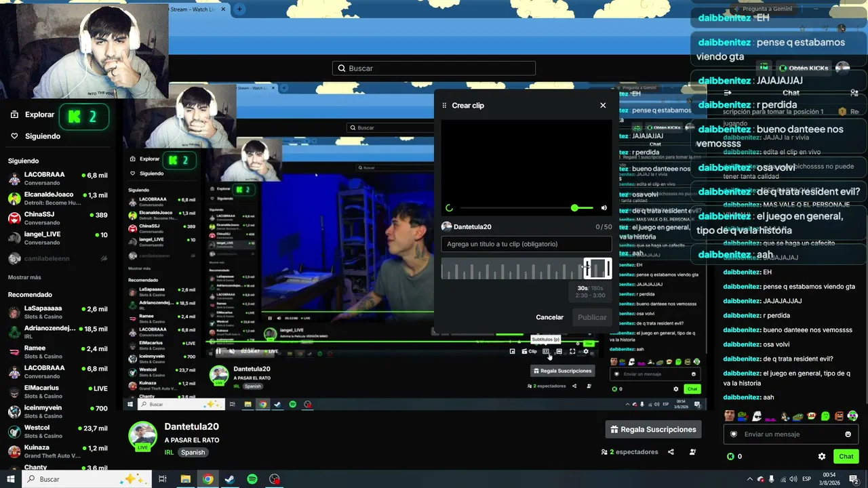Click the Kicks balance icon in main chat footer
868x488 pixels.
730,457
